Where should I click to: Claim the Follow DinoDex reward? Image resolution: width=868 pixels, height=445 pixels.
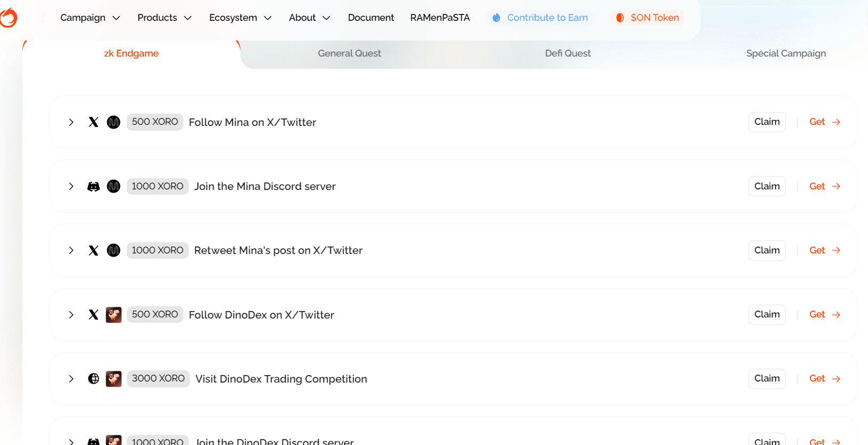tap(767, 315)
